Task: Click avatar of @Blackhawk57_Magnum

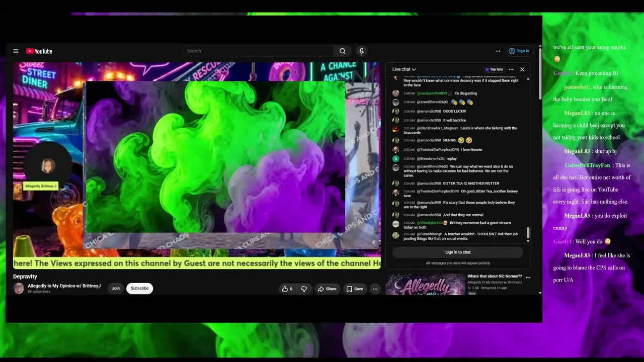Action: (396, 129)
